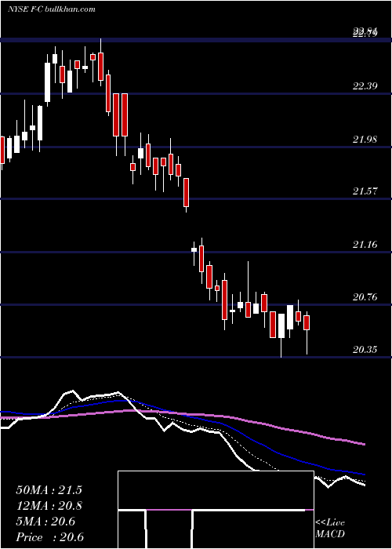Click the '<<Live MACD' label
The width and height of the screenshot is (392, 549).
(330, 528)
